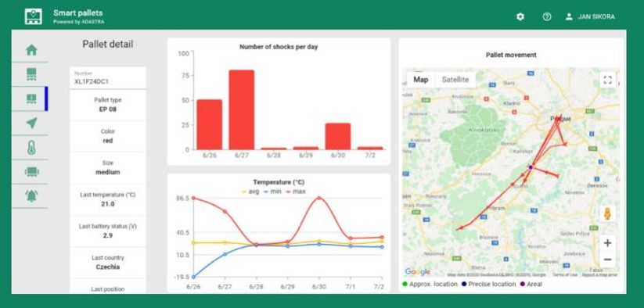Open the home icon in sidebar

tap(31, 50)
